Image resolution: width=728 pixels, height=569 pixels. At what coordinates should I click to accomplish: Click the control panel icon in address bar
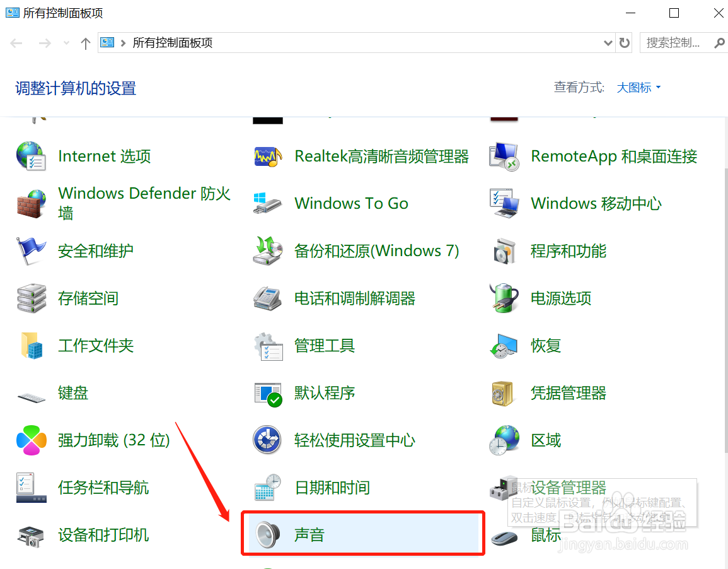pyautogui.click(x=107, y=43)
